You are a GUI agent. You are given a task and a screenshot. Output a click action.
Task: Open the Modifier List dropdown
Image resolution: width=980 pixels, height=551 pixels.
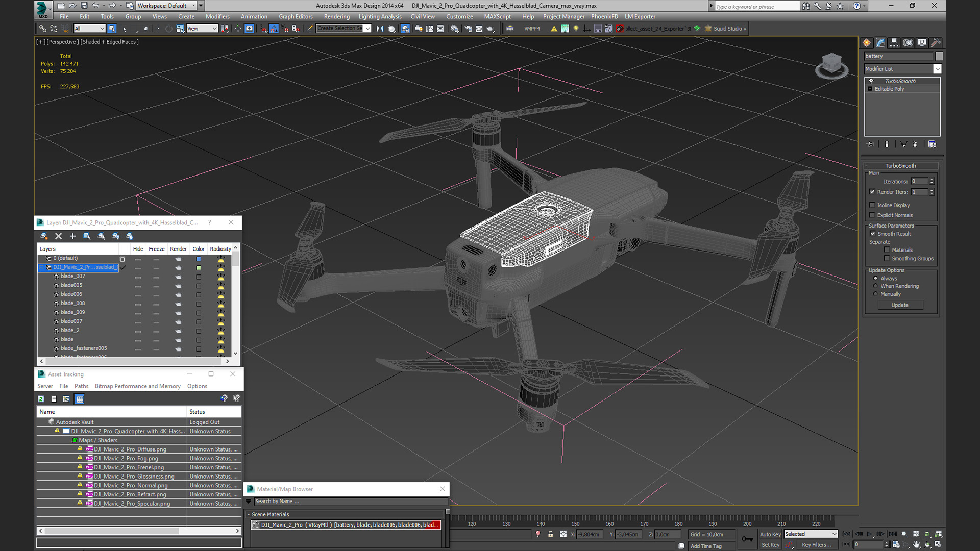tap(937, 69)
